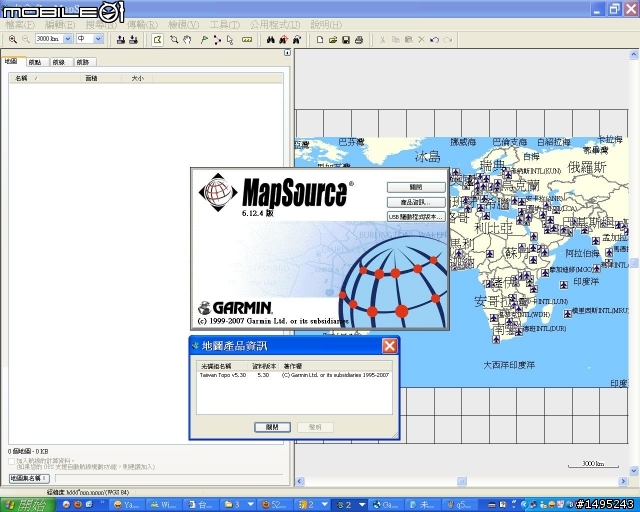640x512 pixels.
Task: Click the 光碟組名稱 column header
Action: [x=222, y=366]
